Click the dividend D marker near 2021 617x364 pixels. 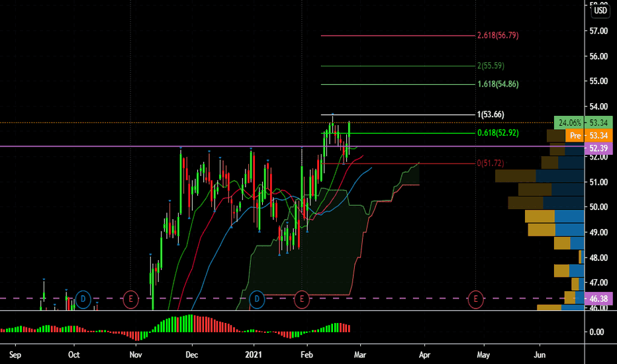(x=257, y=299)
